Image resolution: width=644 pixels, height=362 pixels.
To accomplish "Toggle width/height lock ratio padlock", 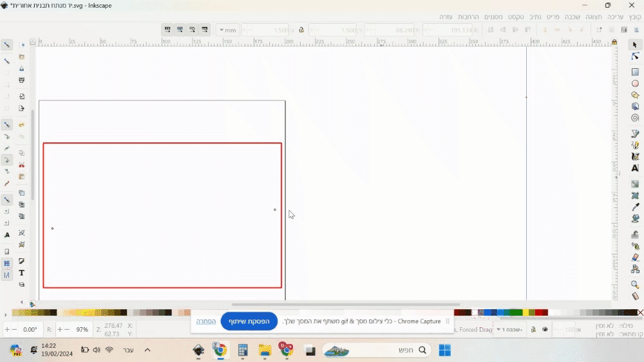I will point(301,30).
